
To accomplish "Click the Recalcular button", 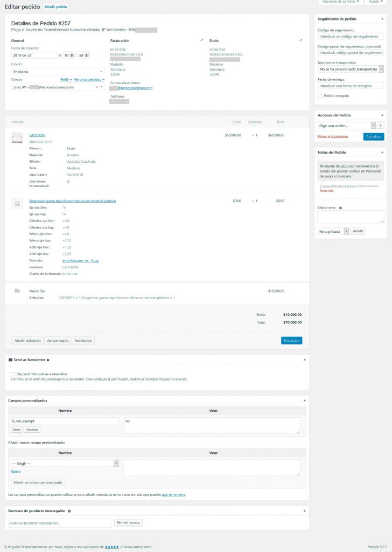I will [291, 341].
